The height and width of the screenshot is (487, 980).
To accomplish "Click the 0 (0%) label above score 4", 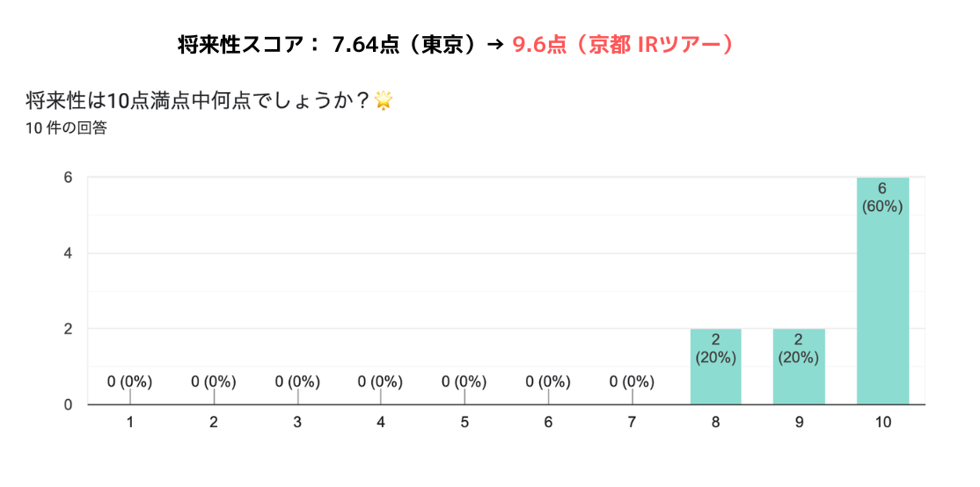I will coord(381,382).
